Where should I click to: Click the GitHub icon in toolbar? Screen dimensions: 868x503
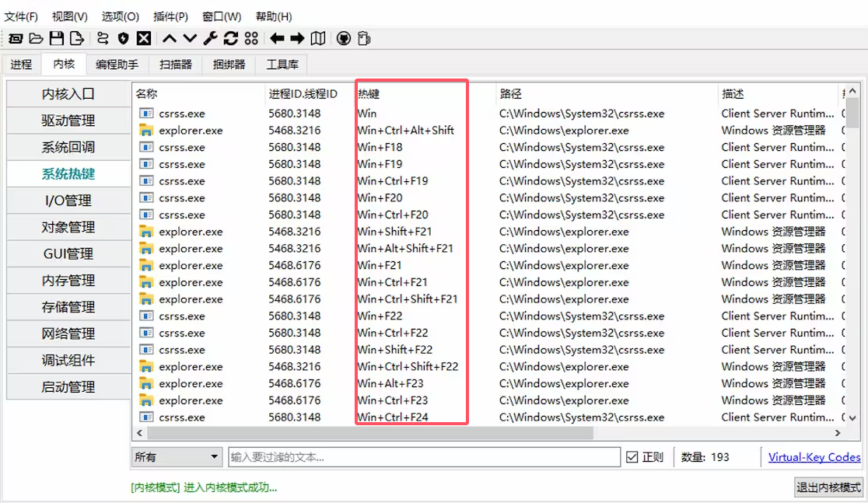343,38
